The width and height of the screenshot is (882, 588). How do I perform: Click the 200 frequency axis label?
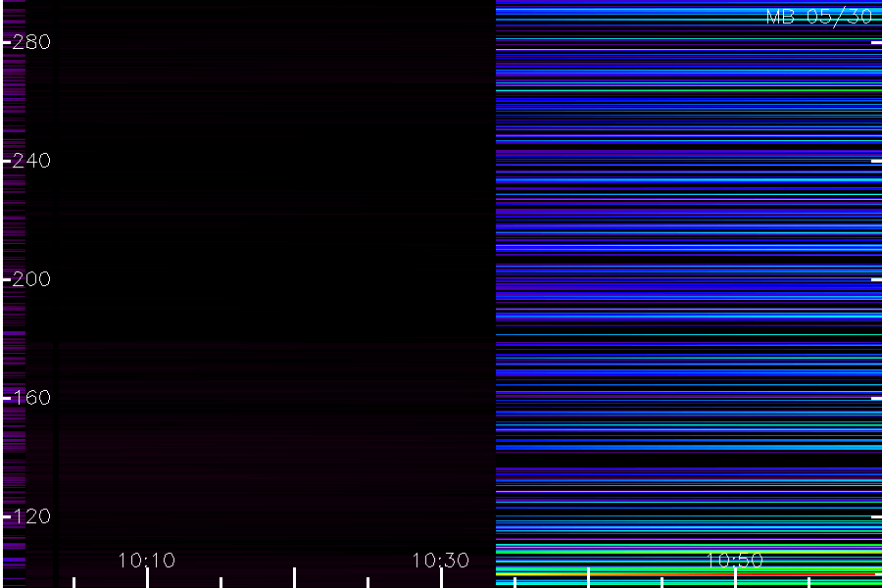[x=31, y=279]
